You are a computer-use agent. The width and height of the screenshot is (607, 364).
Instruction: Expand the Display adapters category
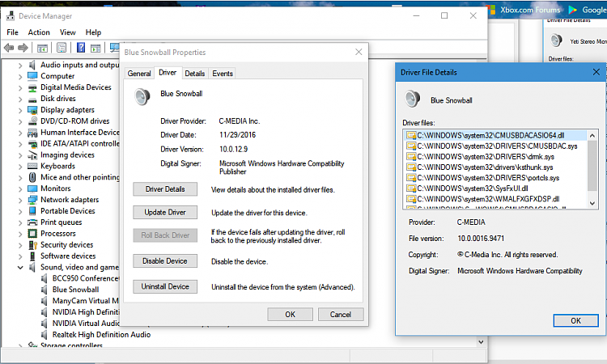[20, 110]
